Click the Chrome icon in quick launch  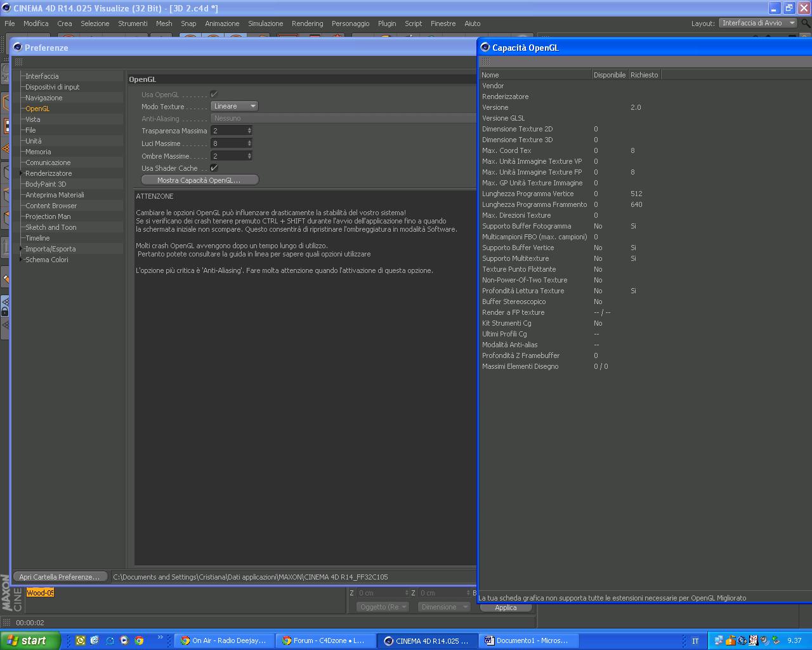click(x=139, y=640)
